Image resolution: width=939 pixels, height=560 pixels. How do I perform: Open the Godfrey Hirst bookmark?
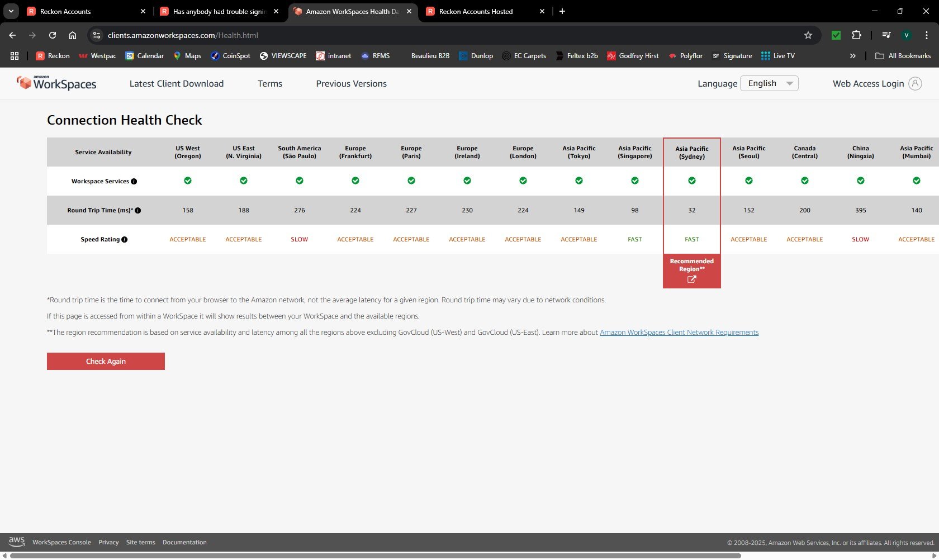click(x=633, y=56)
